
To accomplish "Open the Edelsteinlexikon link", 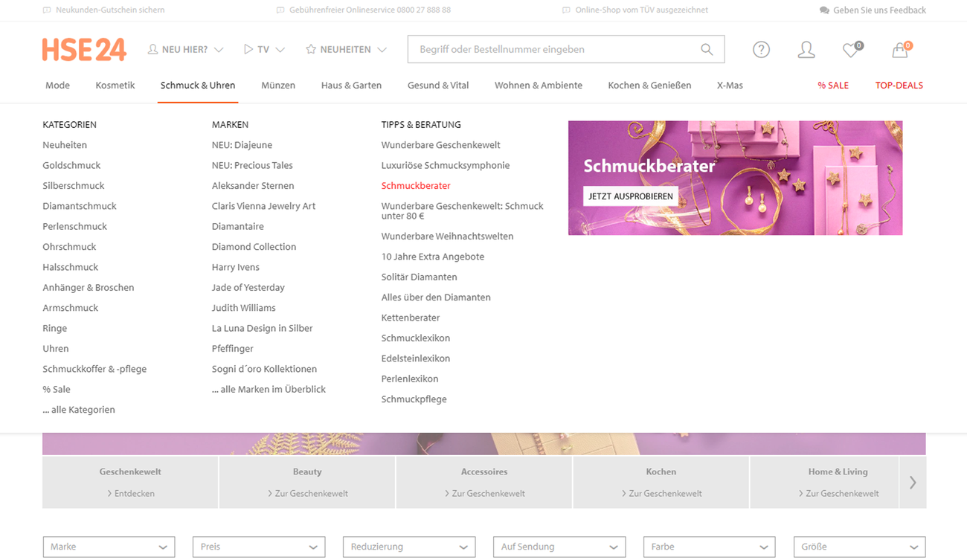I will click(416, 358).
